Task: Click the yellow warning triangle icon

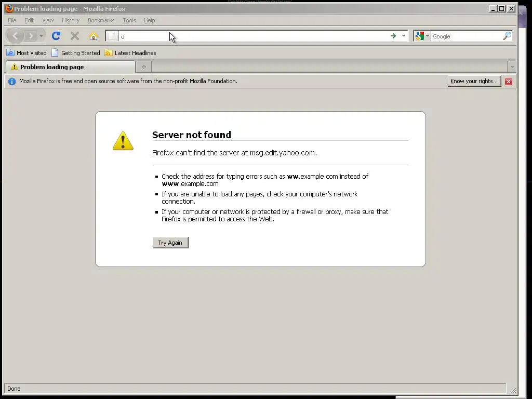Action: (123, 141)
